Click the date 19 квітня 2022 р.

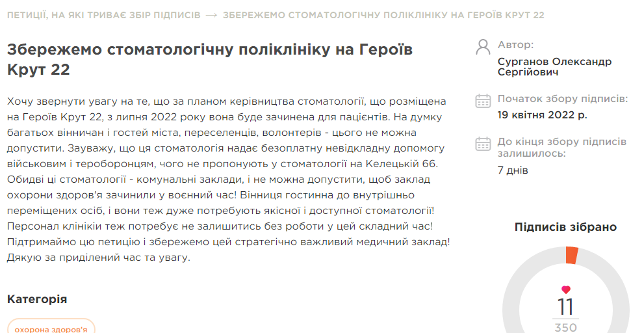(x=542, y=115)
